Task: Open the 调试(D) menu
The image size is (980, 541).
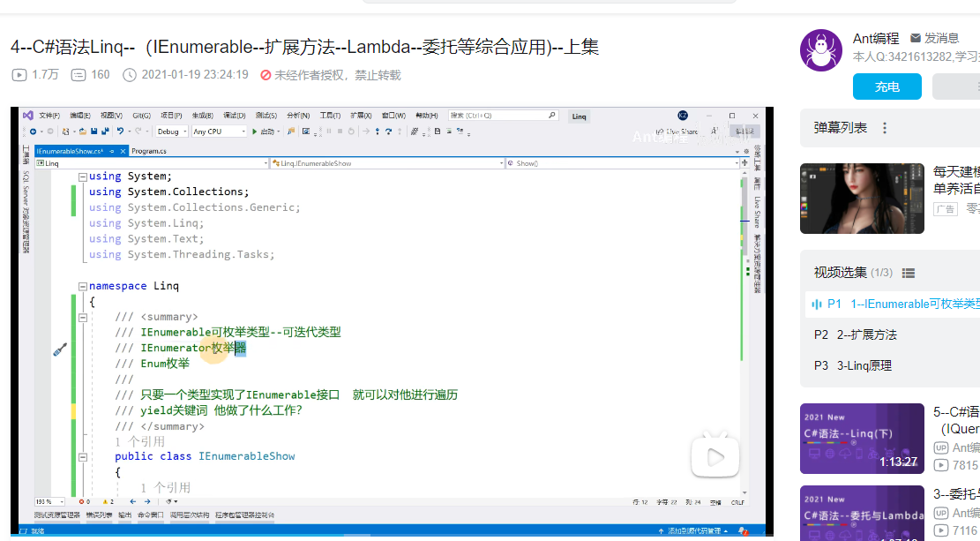Action: tap(235, 116)
